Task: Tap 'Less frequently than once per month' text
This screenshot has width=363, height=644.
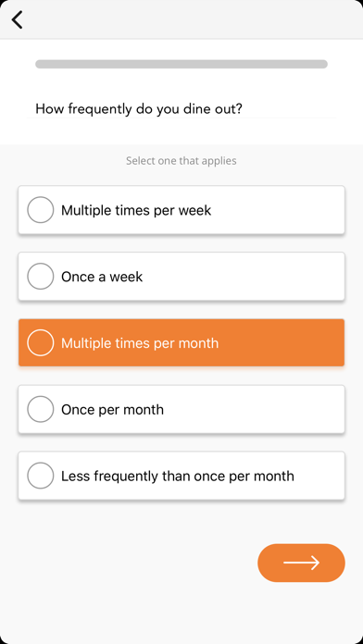Action: [x=178, y=477]
